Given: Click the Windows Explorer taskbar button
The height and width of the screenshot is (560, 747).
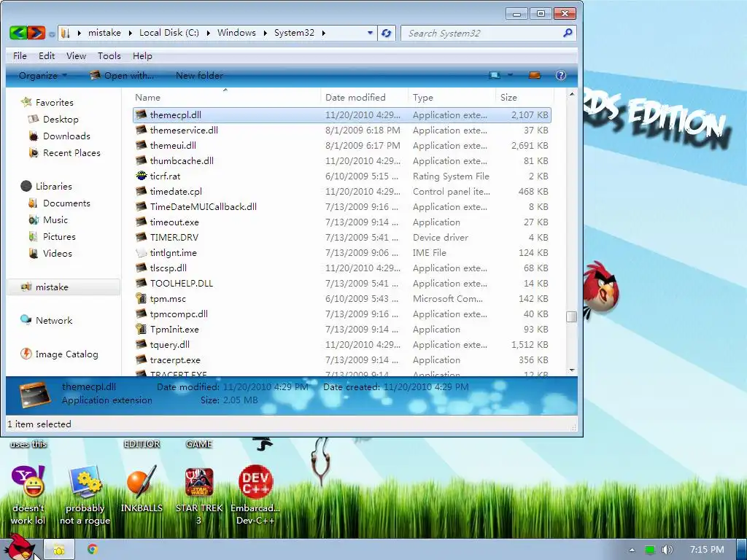Looking at the screenshot, I should point(59,550).
